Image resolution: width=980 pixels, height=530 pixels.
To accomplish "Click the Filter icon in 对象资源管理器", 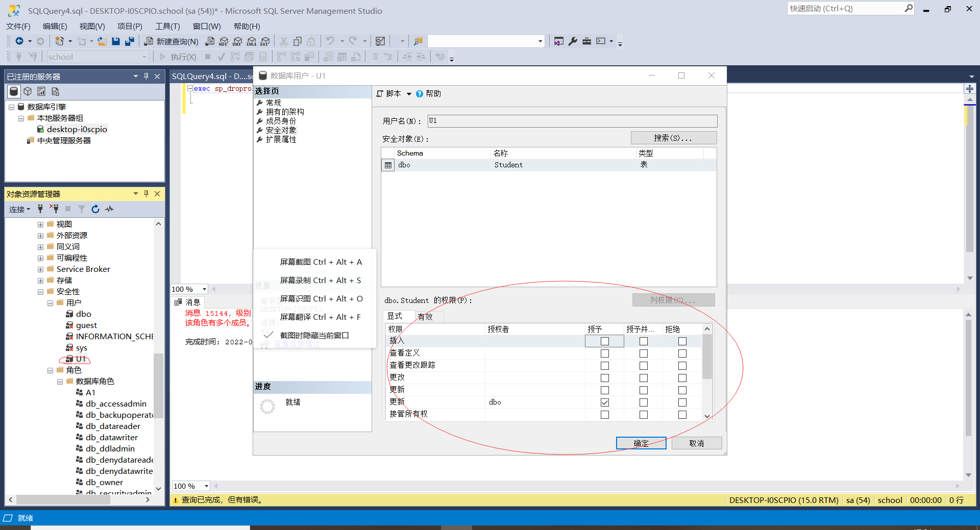I will [81, 209].
